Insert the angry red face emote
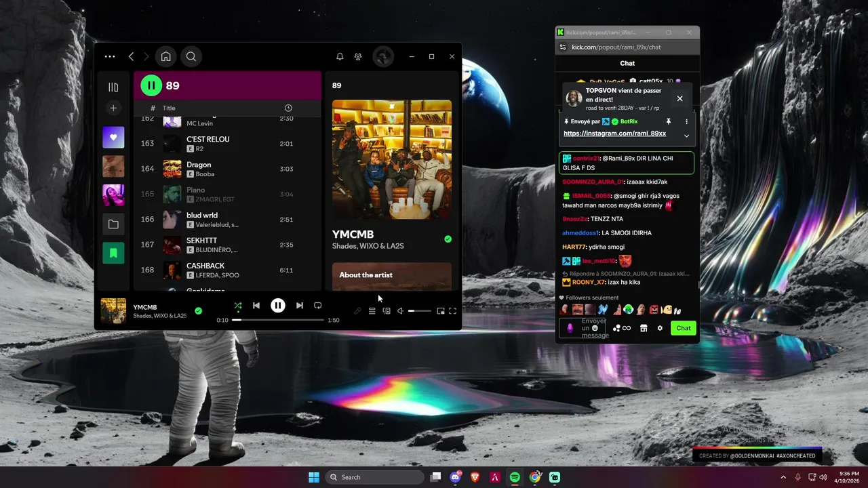This screenshot has height=488, width=868. pyautogui.click(x=654, y=310)
